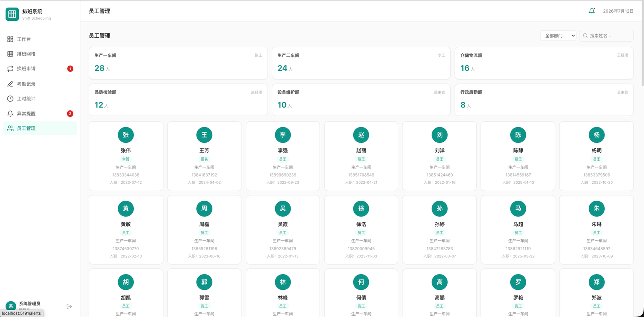Viewport: 644px width, 317px height.
Task: Click 朱琳's avatar circle
Action: tap(597, 208)
